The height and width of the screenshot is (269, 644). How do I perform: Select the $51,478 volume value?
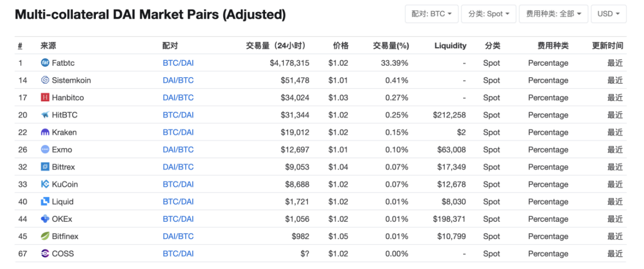[295, 80]
